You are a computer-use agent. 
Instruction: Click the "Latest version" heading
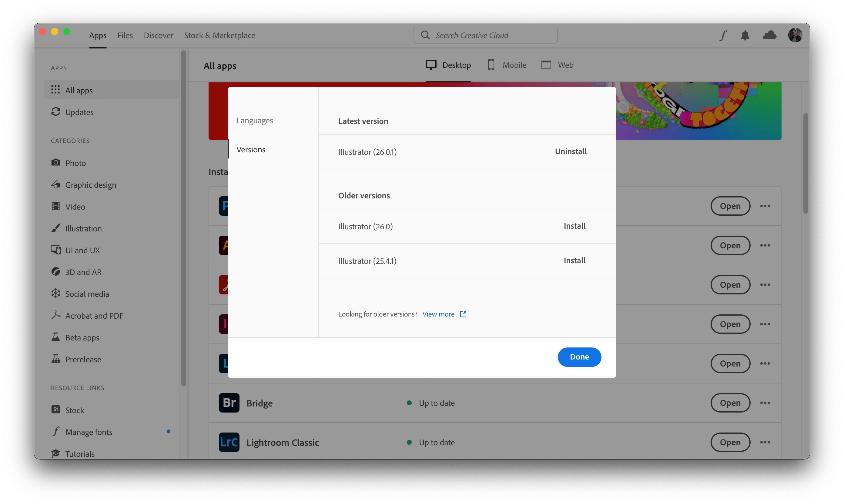[363, 121]
